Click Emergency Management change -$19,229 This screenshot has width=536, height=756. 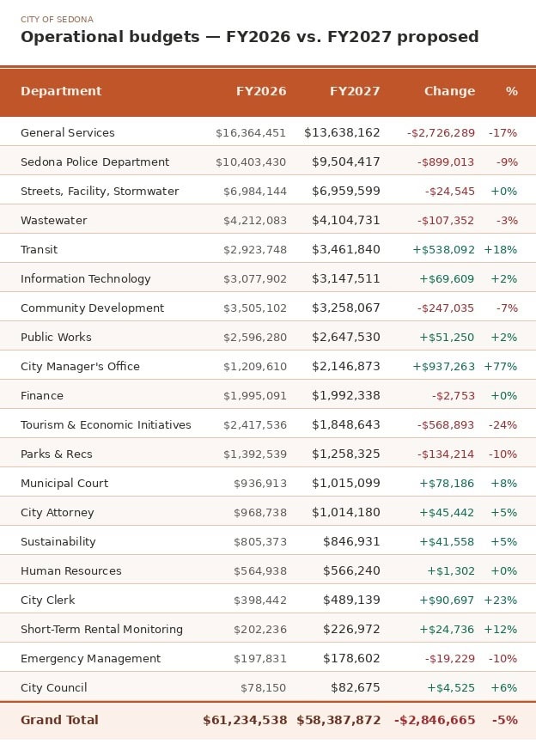coord(450,659)
